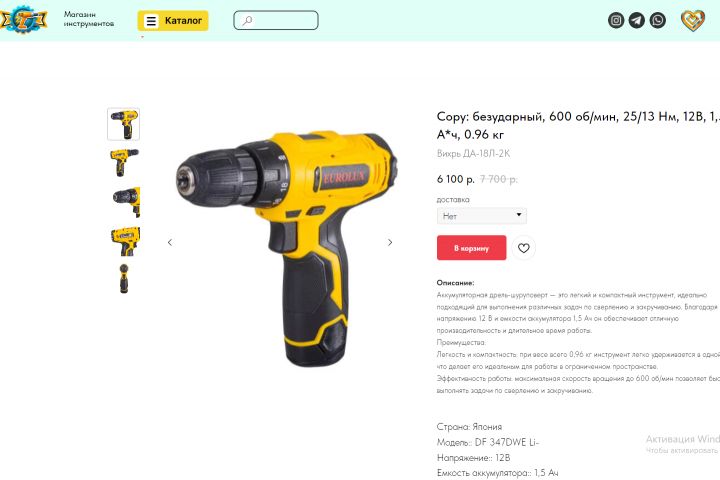Select the third thumbnail showing chuck closeup

(x=126, y=202)
